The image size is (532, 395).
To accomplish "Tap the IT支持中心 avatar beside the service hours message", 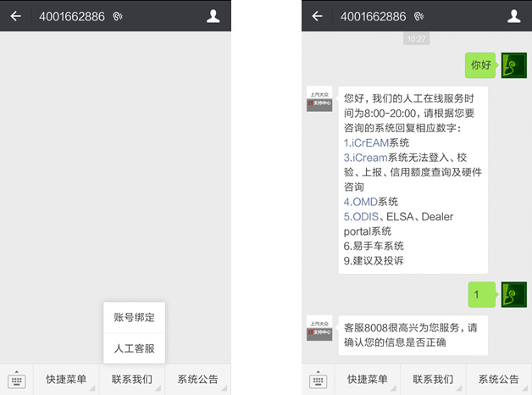I will point(319,98).
